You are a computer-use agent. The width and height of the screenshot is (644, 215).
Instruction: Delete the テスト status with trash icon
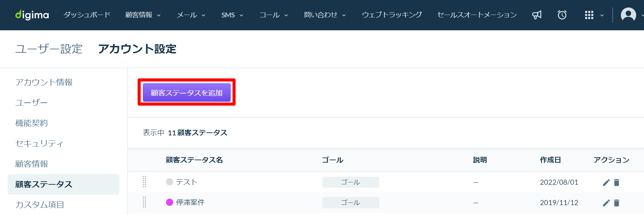tap(616, 183)
